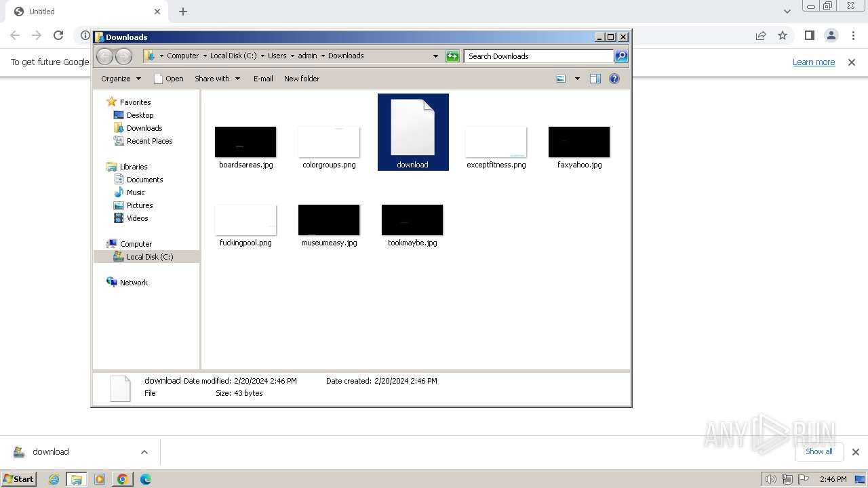This screenshot has width=868, height=488.
Task: Click the E-mail toolbar button
Action: coord(263,79)
